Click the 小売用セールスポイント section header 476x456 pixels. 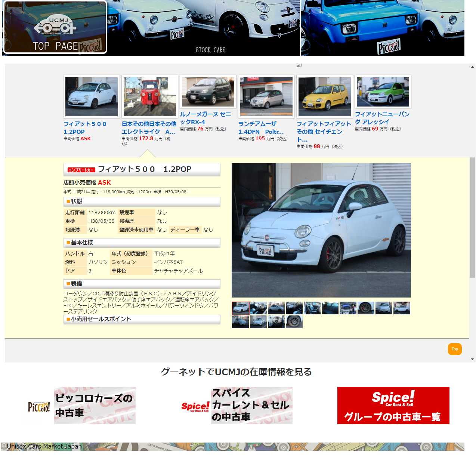click(142, 319)
